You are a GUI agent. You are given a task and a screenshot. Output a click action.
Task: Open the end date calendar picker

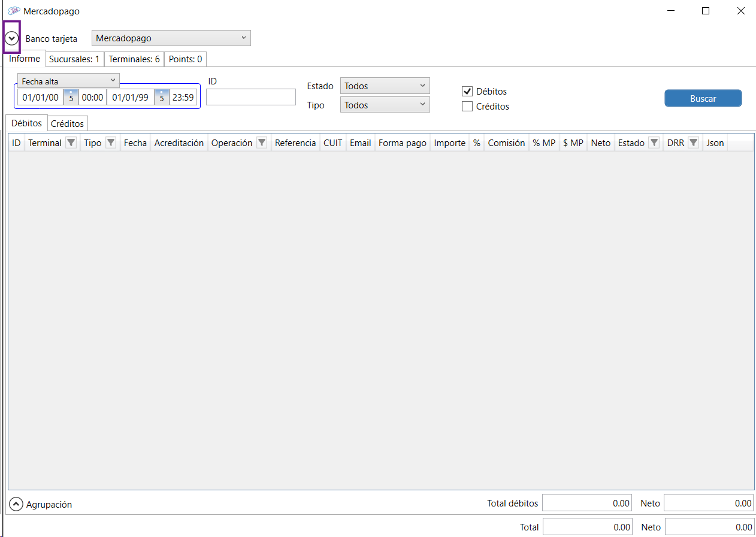pyautogui.click(x=162, y=98)
